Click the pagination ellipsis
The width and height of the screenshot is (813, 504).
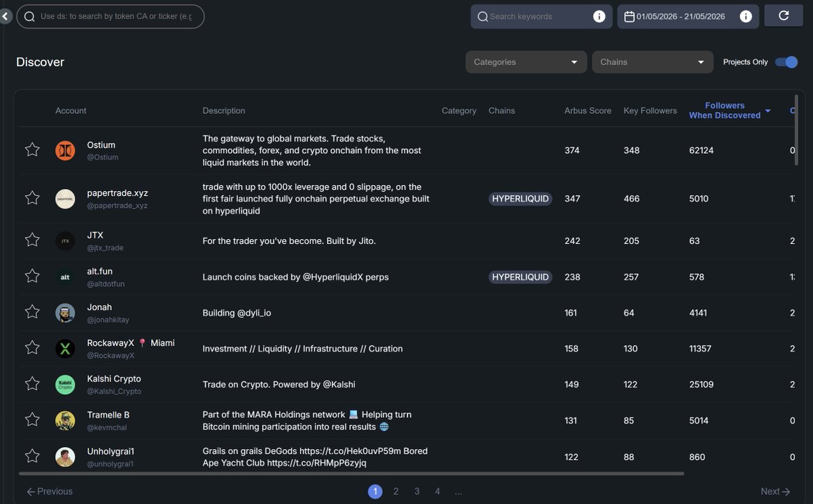click(459, 492)
